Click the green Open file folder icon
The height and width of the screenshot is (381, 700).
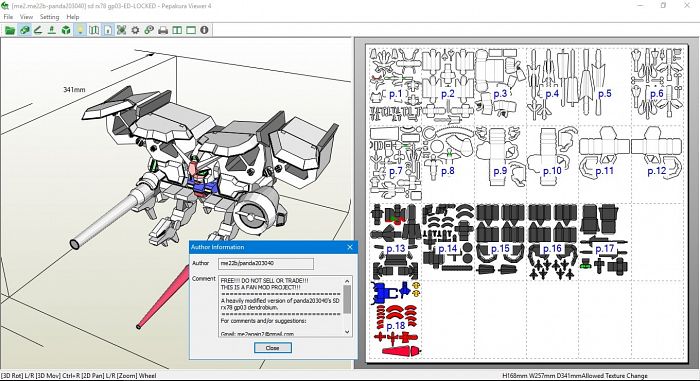pyautogui.click(x=10, y=30)
